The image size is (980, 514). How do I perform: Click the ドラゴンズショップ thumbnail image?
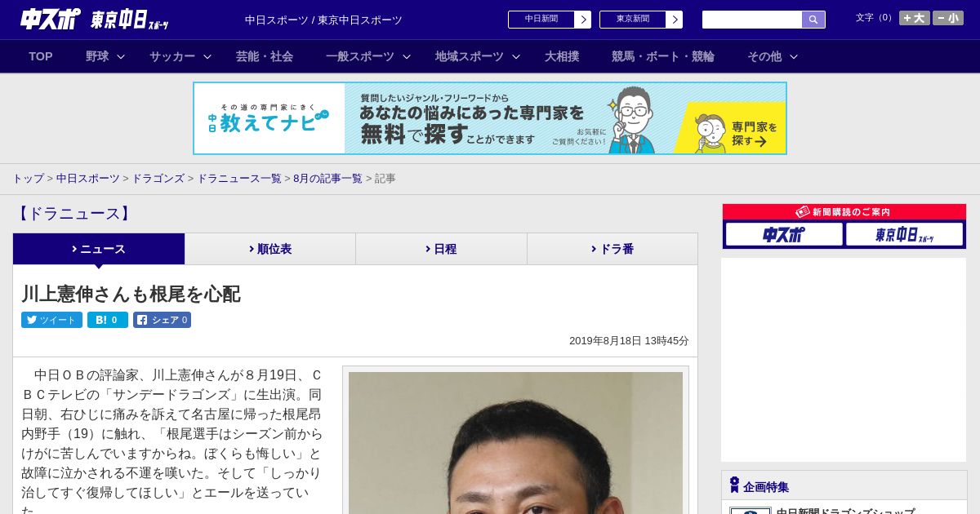click(x=751, y=511)
